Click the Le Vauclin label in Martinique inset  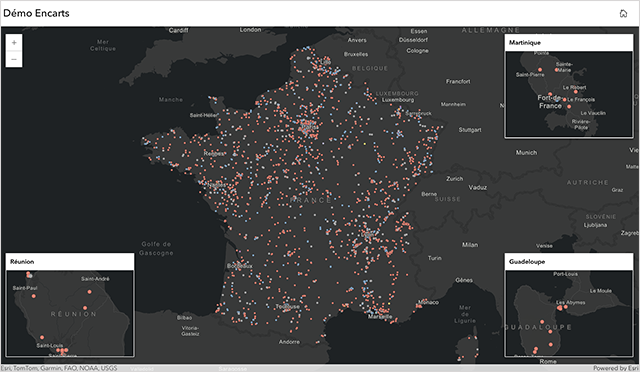[x=593, y=113]
